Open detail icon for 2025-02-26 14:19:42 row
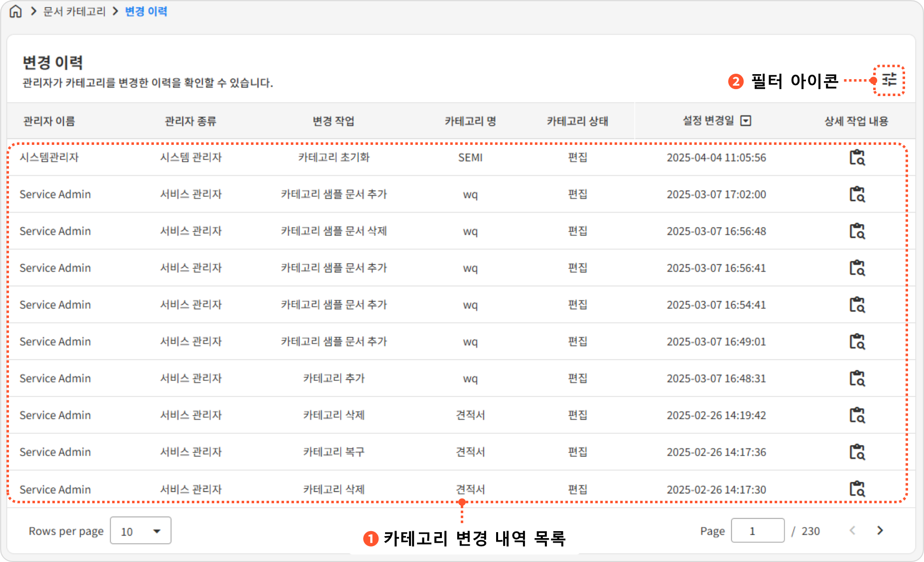Image resolution: width=924 pixels, height=562 pixels. click(857, 415)
